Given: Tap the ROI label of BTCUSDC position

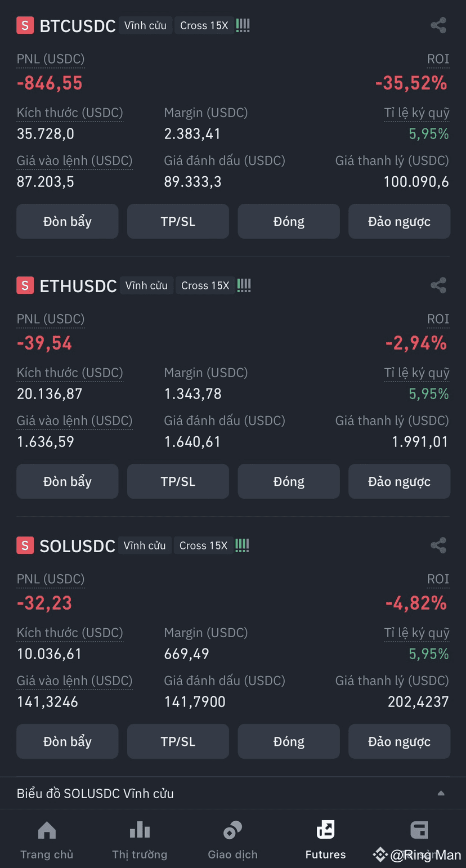Looking at the screenshot, I should click(x=438, y=59).
